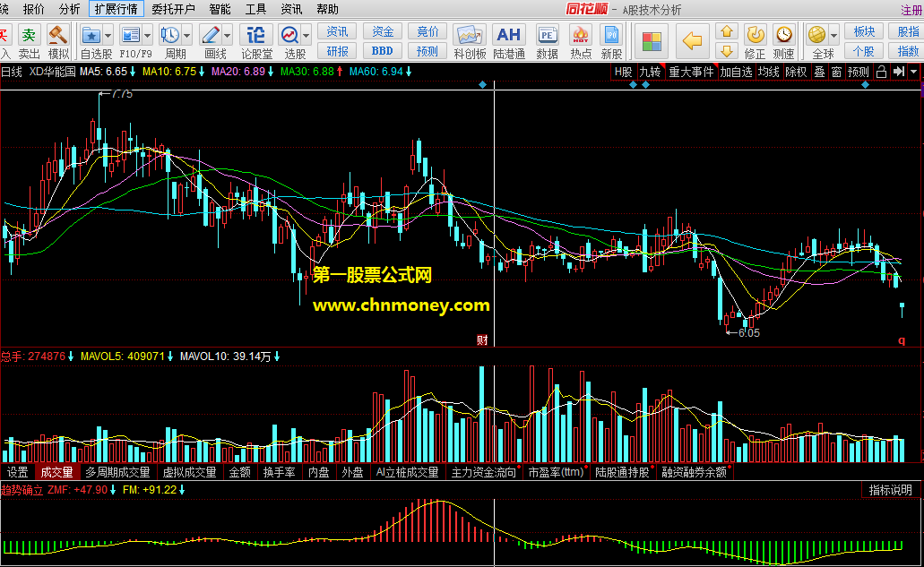Toggle the H股 view

tap(623, 72)
